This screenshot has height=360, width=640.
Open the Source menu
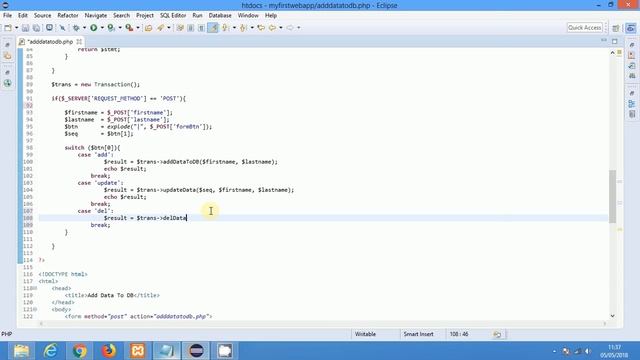42,16
